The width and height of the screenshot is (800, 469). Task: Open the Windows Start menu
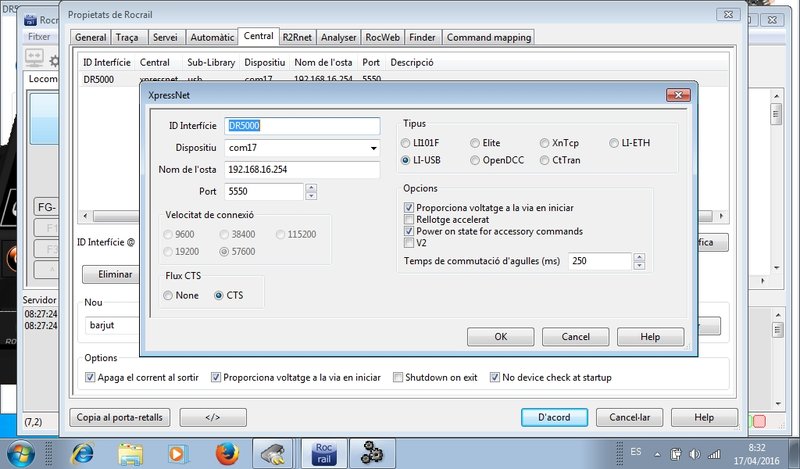tap(21, 454)
